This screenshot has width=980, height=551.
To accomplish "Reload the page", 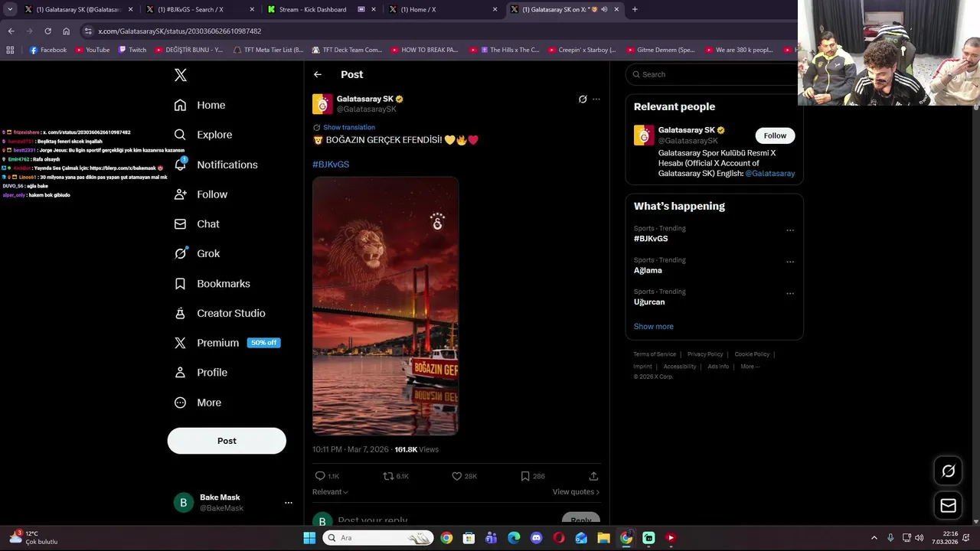I will [47, 31].
